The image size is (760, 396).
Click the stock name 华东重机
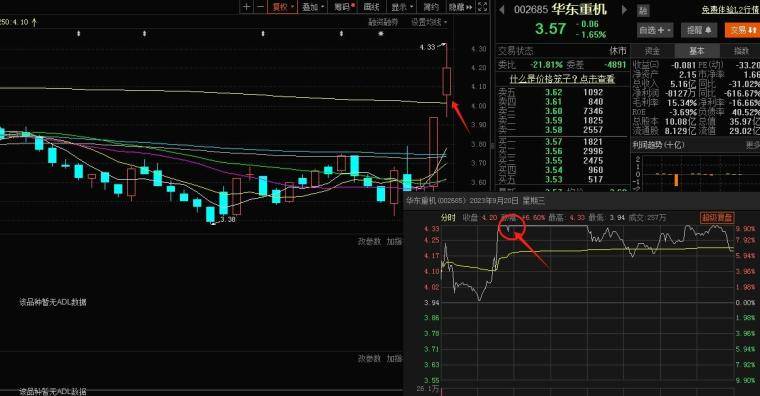(579, 9)
